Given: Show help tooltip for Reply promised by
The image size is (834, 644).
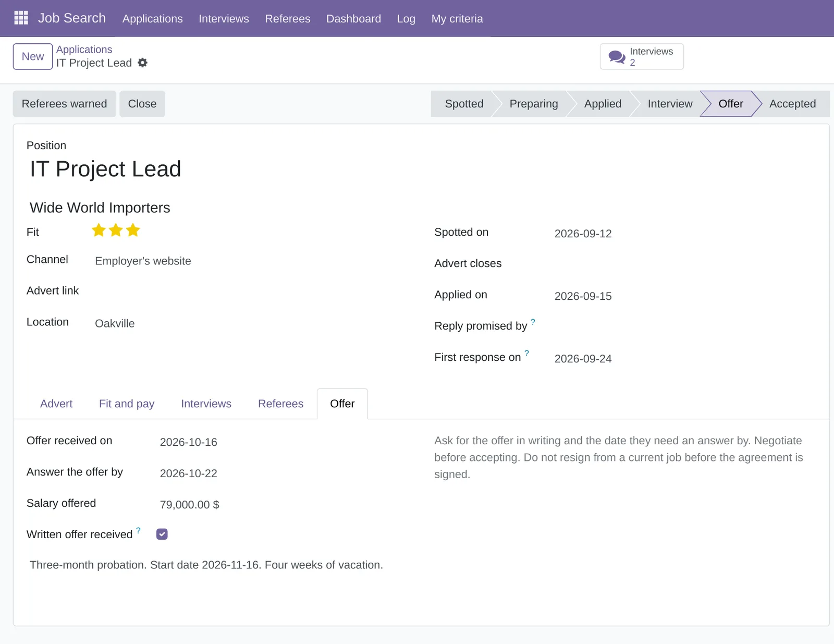Looking at the screenshot, I should [x=533, y=322].
